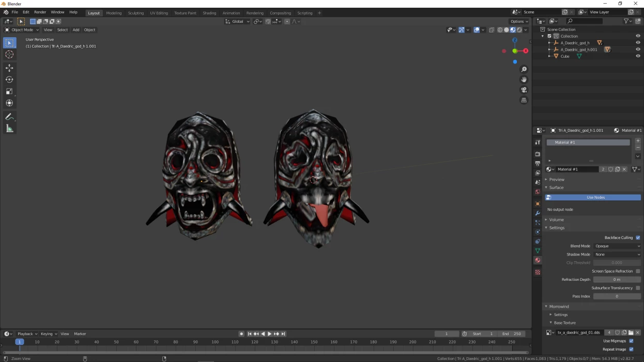Viewport: 644px width, 362px height.
Task: Switch to the Shading workspace tab
Action: click(209, 13)
